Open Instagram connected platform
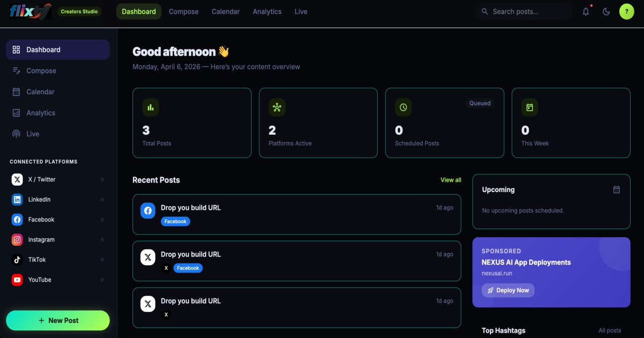 pos(41,240)
